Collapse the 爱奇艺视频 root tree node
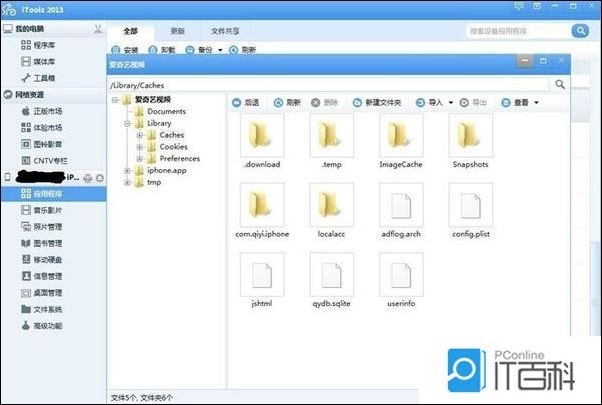 (x=115, y=100)
